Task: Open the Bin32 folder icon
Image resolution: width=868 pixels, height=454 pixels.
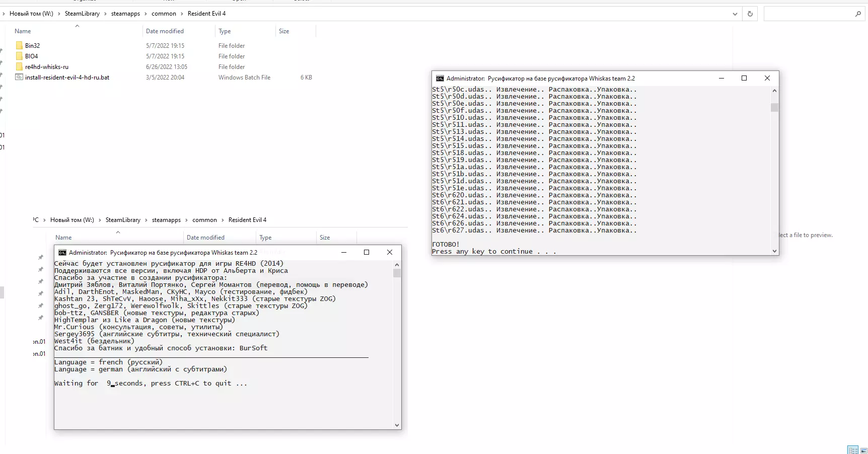Action: click(19, 45)
